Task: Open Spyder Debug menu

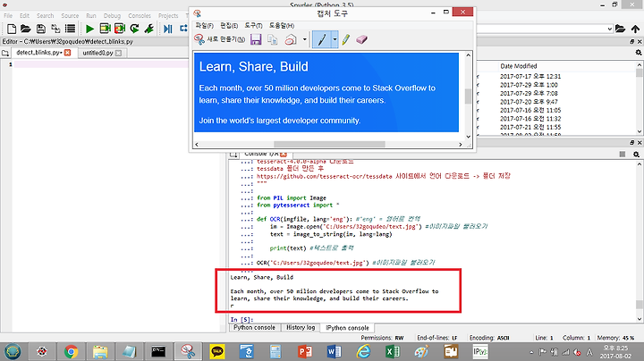Action: (x=112, y=15)
